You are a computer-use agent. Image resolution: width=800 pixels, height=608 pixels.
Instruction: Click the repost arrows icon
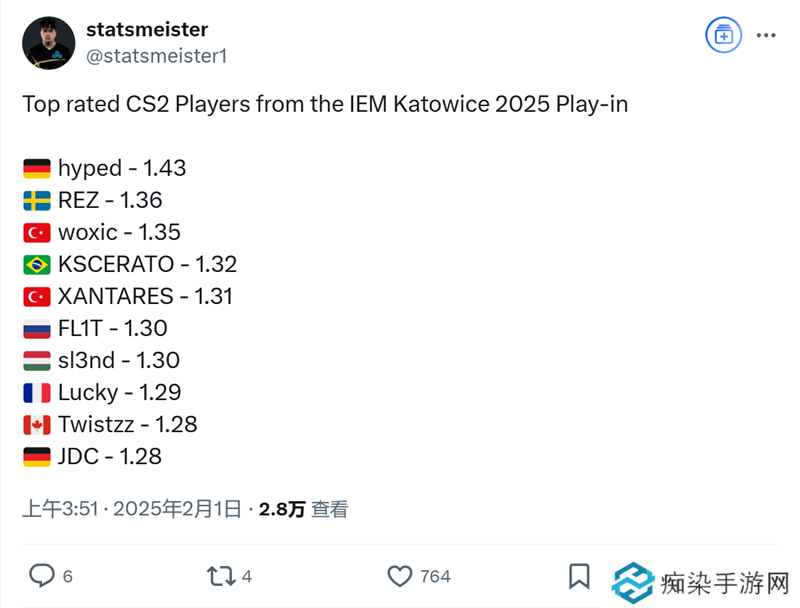pyautogui.click(x=220, y=576)
